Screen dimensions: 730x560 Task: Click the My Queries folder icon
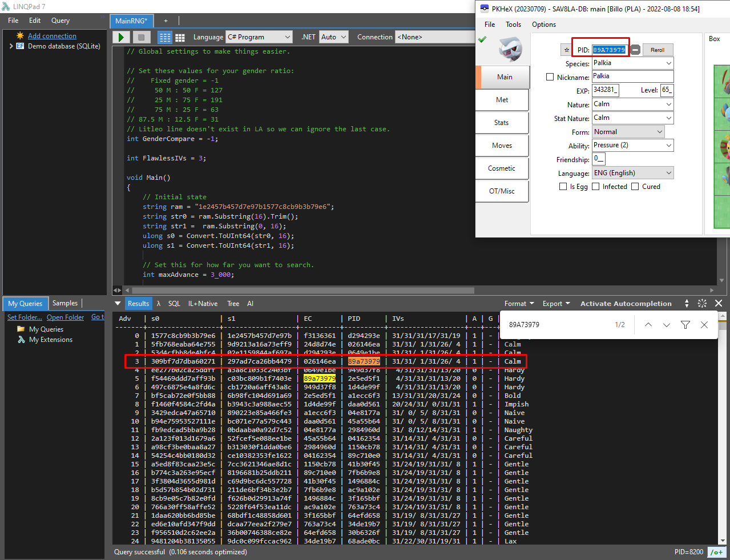click(21, 329)
